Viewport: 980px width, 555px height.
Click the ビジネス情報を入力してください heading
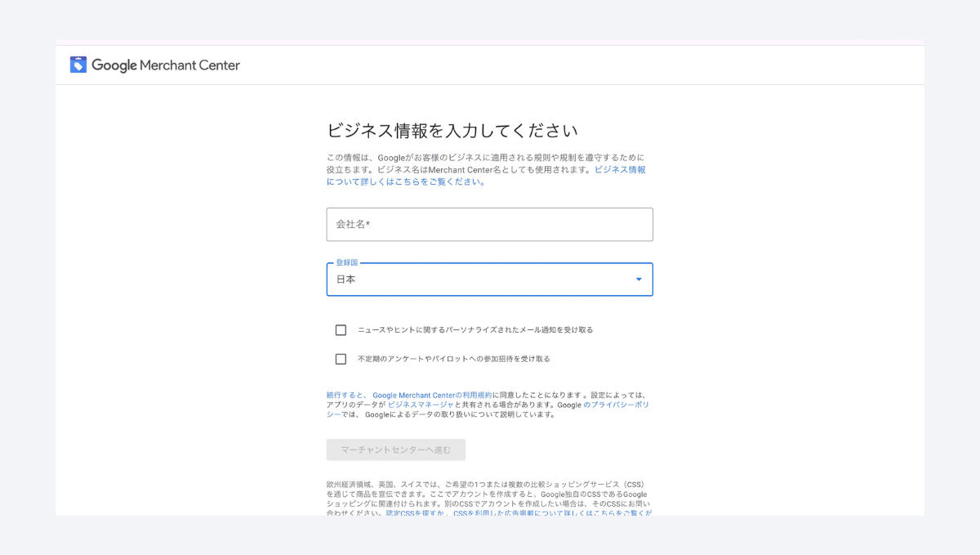452,131
